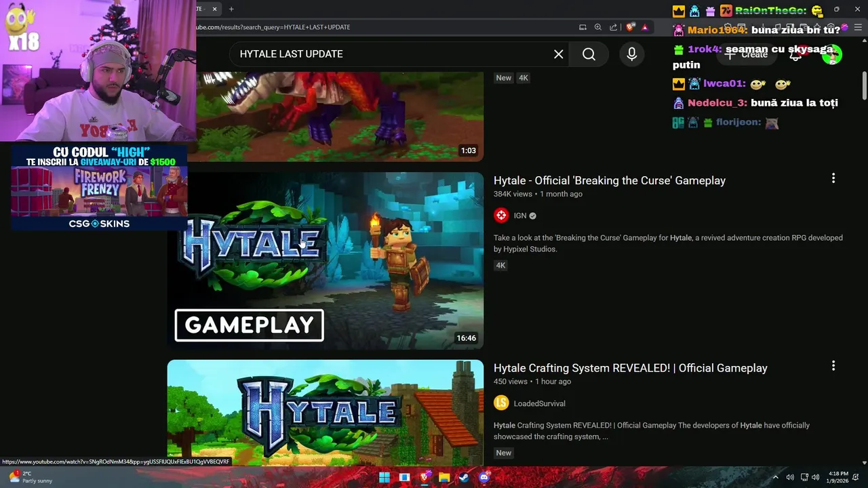Open the IGN channel avatar
Screen dimensions: 868x488
click(501, 216)
